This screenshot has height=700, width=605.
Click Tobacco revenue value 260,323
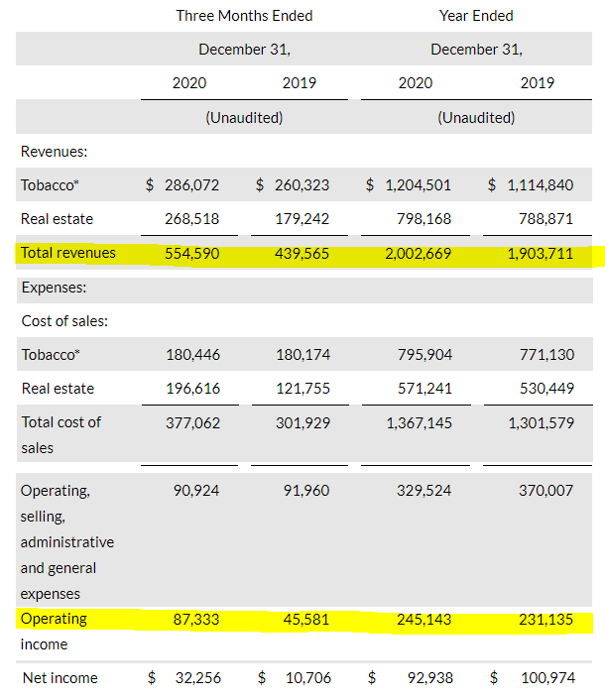302,184
